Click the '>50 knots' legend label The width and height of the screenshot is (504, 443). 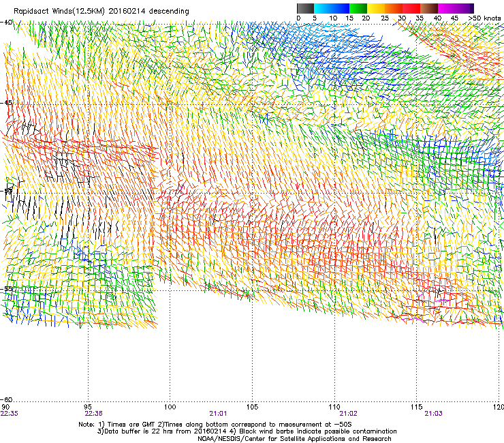[x=484, y=18]
